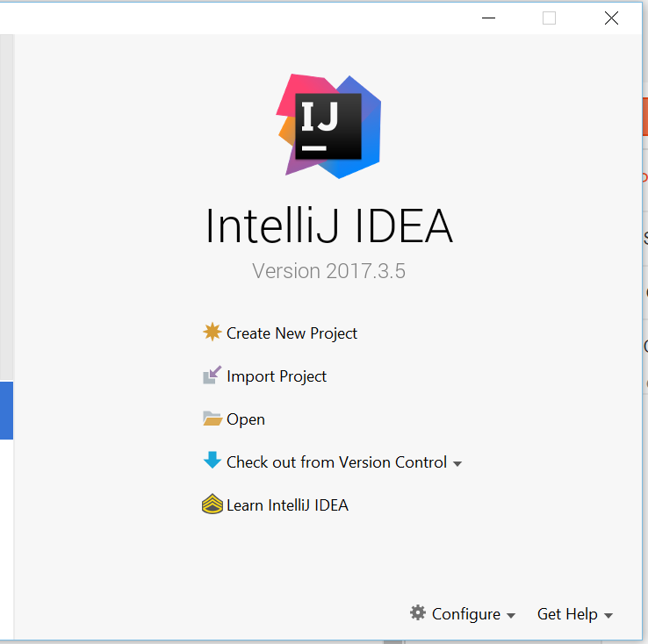
Task: Close the IntelliJ IDEA welcome window
Action: point(611,18)
